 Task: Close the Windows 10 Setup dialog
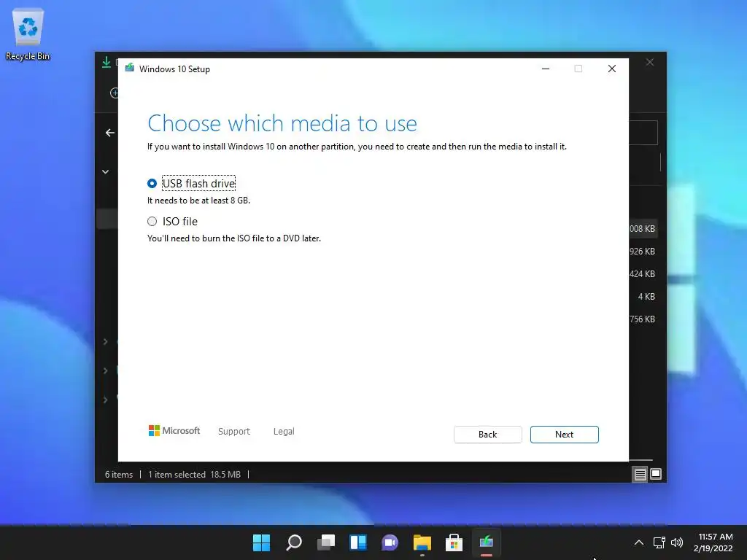612,69
